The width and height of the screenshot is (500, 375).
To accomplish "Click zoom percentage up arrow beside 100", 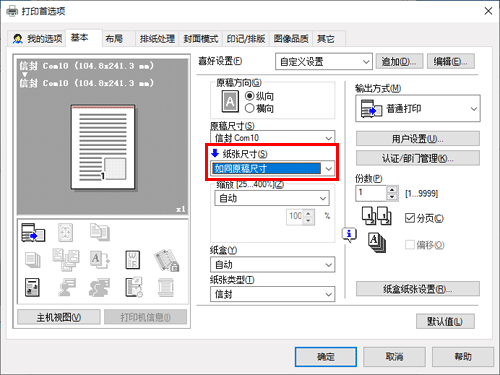I will tap(309, 213).
